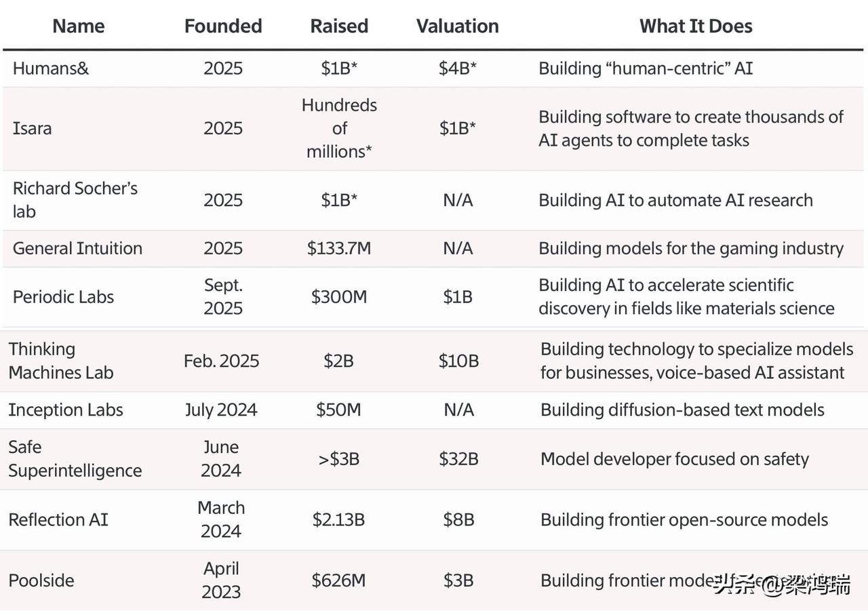This screenshot has width=868, height=613.
Task: Select the Poolside row name
Action: [x=41, y=580]
